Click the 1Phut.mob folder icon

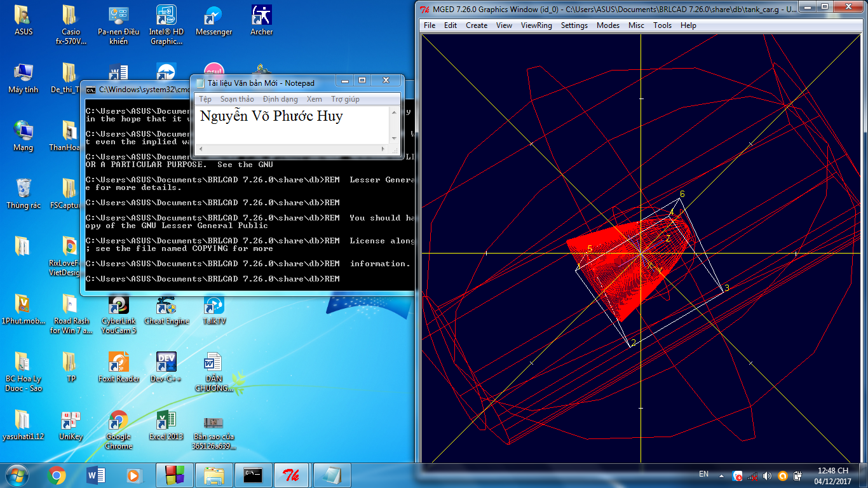22,309
